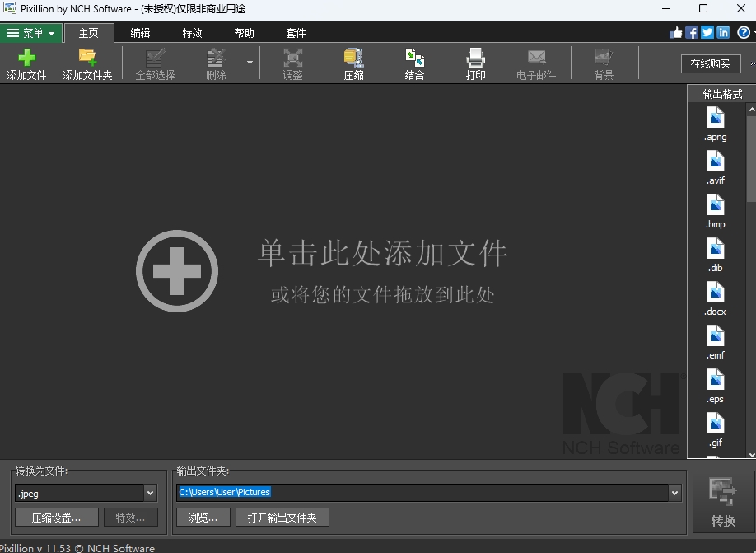Click the 压缩设置 compression settings button
This screenshot has height=553, width=756.
56,518
